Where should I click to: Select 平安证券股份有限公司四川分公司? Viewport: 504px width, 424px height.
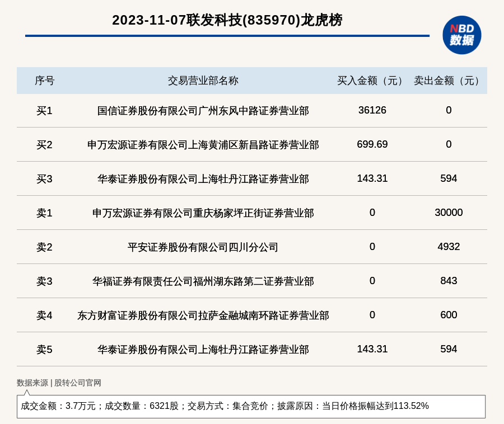click(203, 247)
